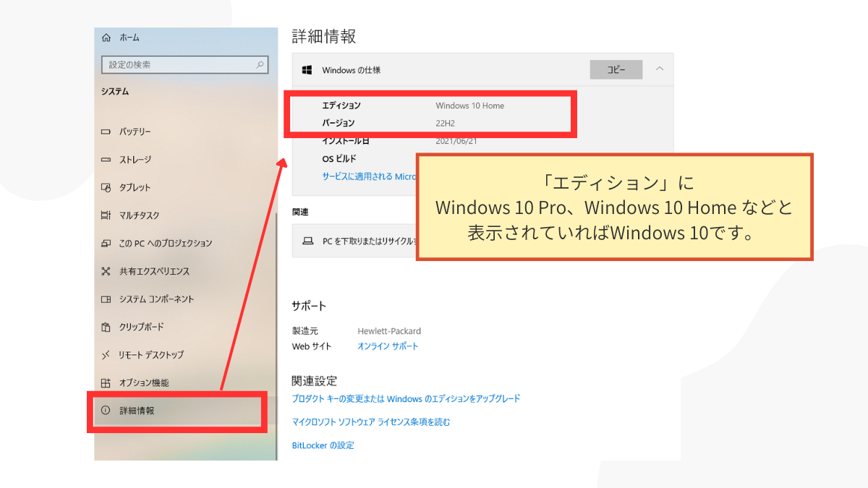Click the Clipboard icon in sidebar
The height and width of the screenshot is (488, 868).
(106, 327)
